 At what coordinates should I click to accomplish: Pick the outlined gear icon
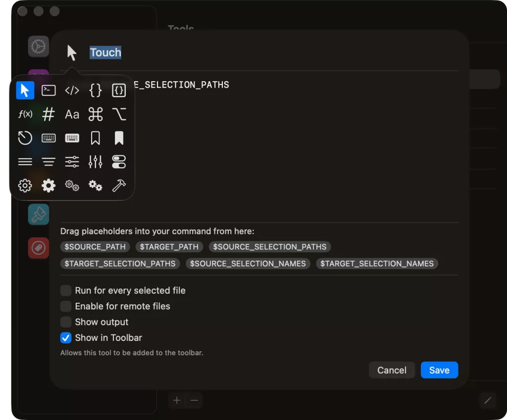[x=25, y=186]
